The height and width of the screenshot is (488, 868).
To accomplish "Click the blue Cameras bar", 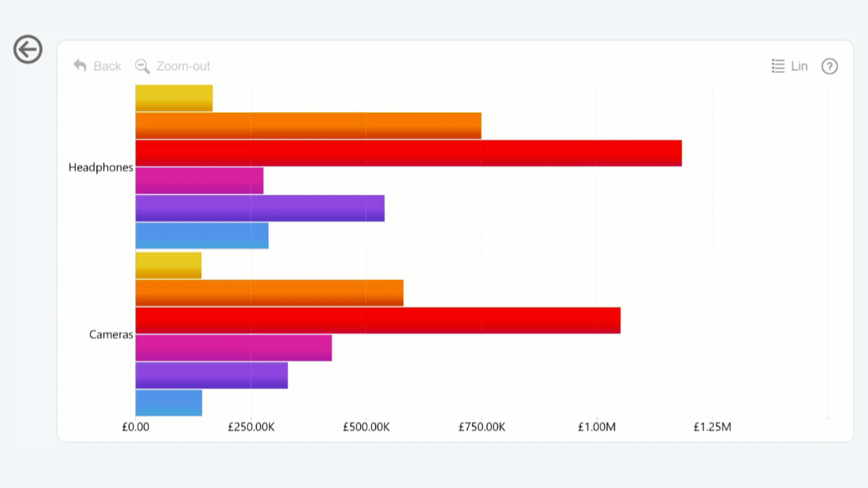I will click(x=169, y=403).
